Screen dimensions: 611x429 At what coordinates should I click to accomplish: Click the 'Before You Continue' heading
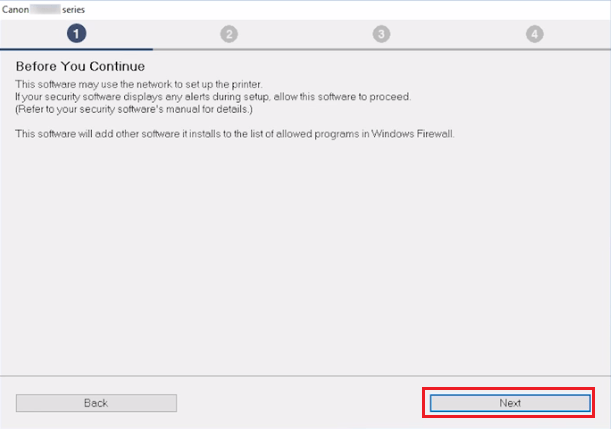[x=80, y=66]
